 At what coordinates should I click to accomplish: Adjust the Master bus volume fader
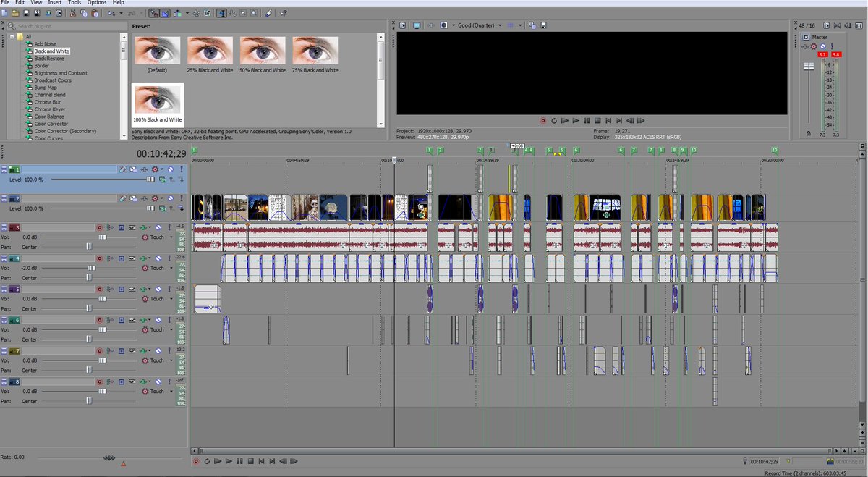[x=809, y=66]
